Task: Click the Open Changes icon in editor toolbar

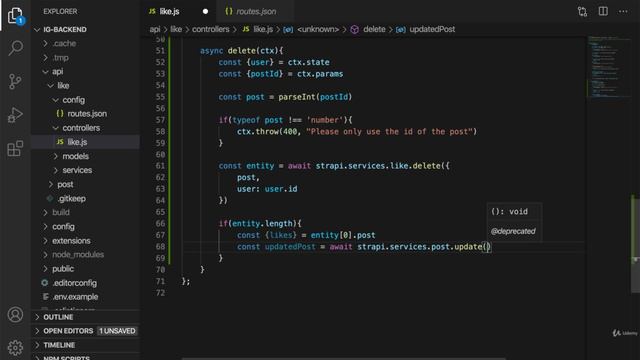Action: pos(582,11)
